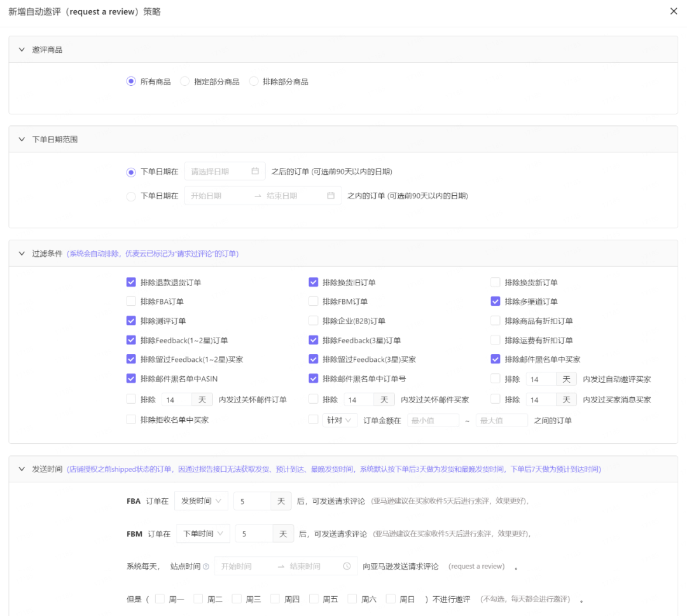
Task: Check 周六 to skip review requests
Action: click(x=352, y=598)
